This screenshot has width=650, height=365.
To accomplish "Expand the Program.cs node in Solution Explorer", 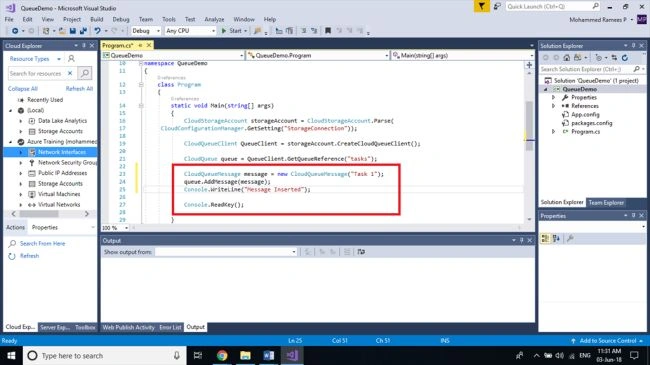I will (x=553, y=131).
